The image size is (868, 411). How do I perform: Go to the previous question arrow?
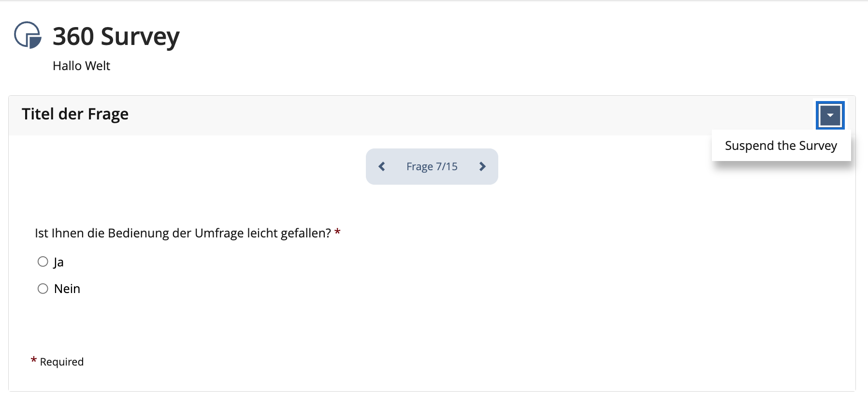click(x=382, y=167)
